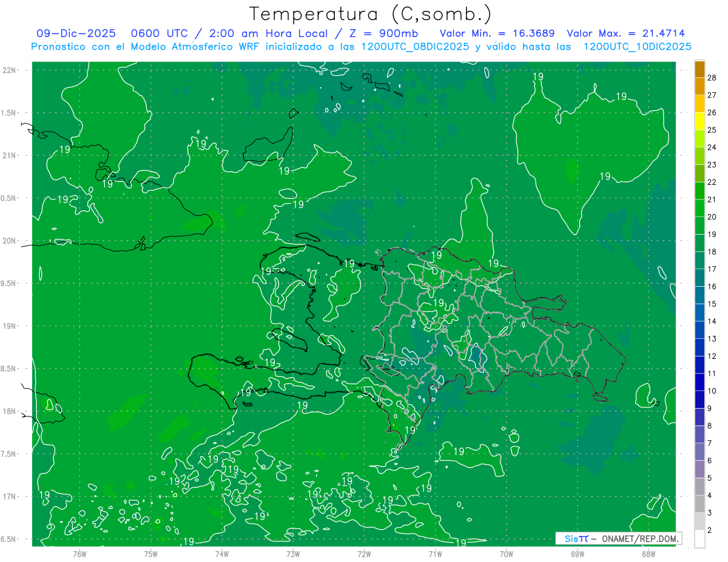Pick the dark orange swatch above 28
This screenshot has width=728, height=562.
700,69
